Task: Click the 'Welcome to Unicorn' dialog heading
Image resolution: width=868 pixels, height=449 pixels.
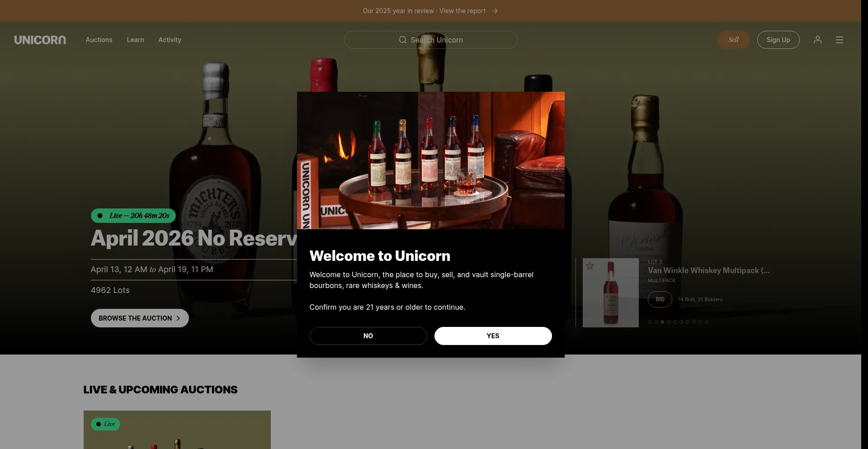Action: [380, 256]
